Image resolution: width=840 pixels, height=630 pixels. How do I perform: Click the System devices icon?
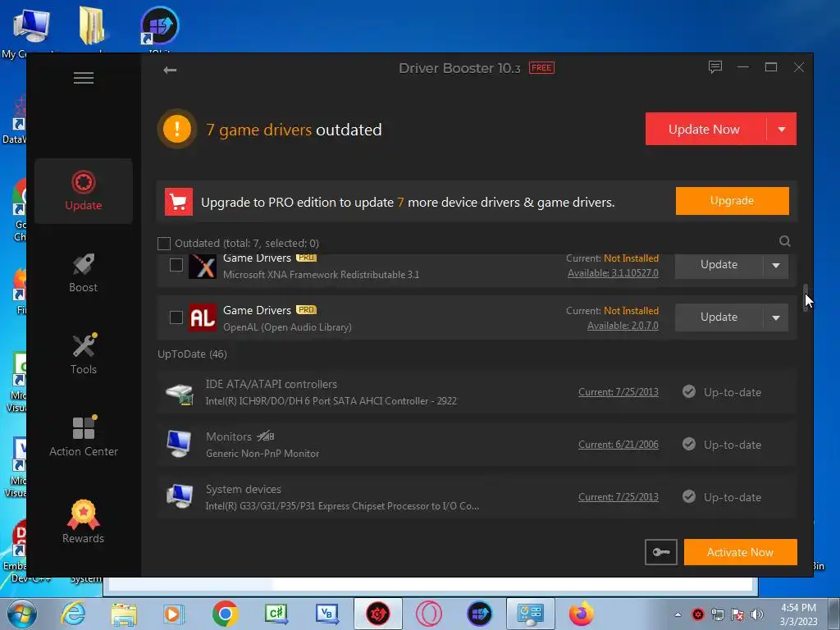(x=180, y=496)
